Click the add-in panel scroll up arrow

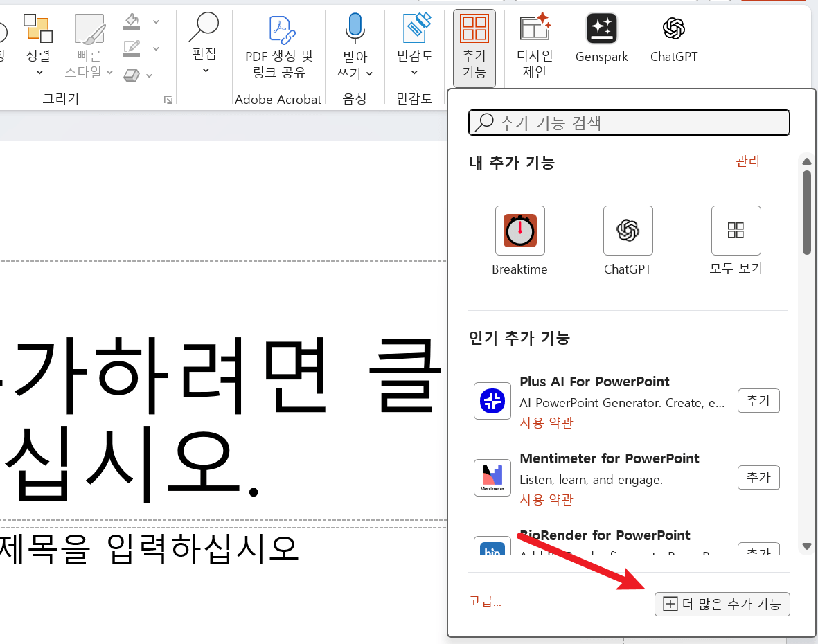pos(806,161)
